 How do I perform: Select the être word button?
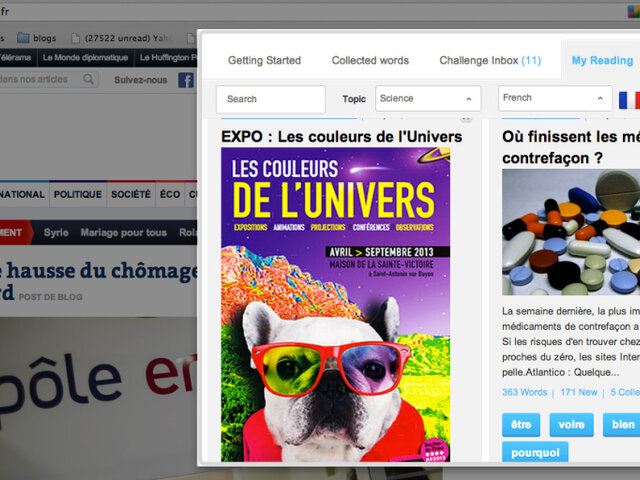pyautogui.click(x=521, y=424)
